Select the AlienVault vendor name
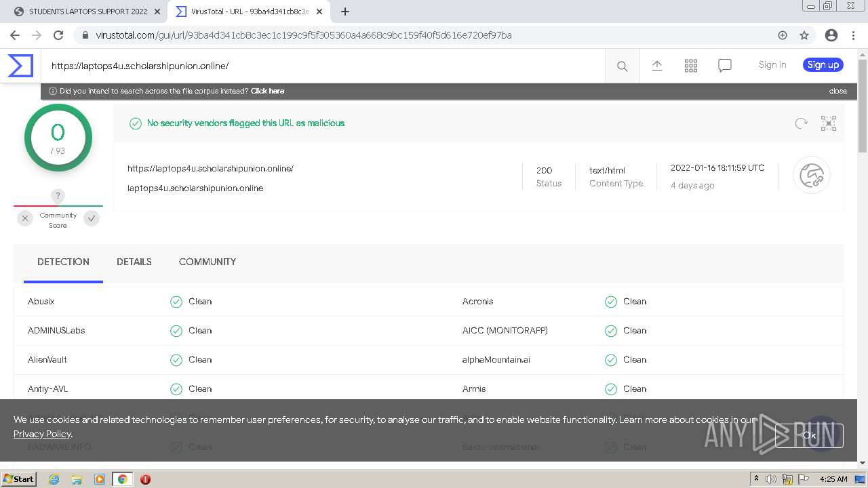Image resolution: width=868 pixels, height=488 pixels. point(47,360)
